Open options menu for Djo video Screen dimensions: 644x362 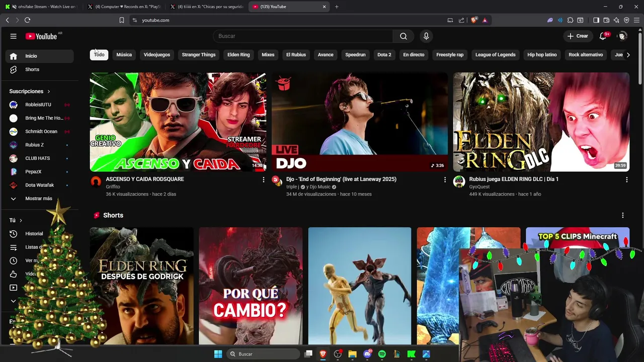pos(445,179)
